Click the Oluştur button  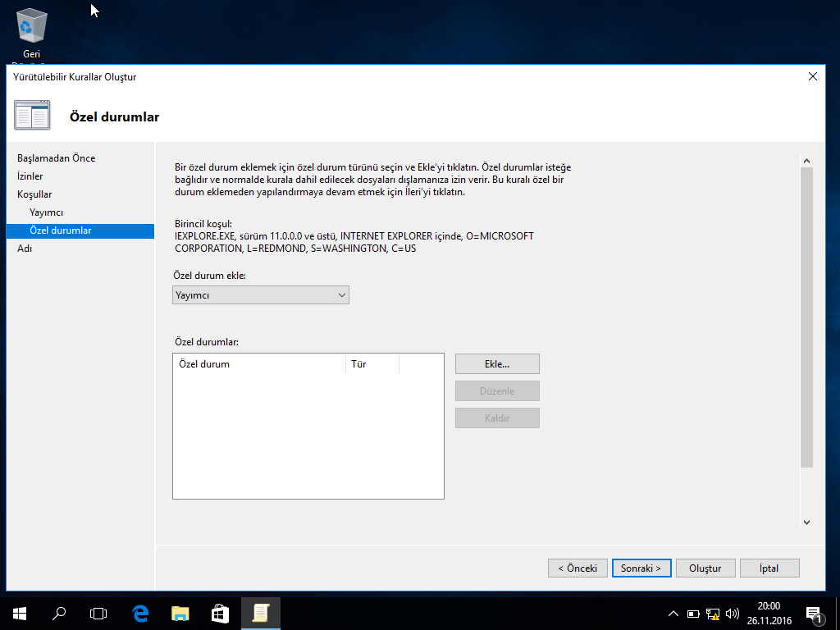705,568
